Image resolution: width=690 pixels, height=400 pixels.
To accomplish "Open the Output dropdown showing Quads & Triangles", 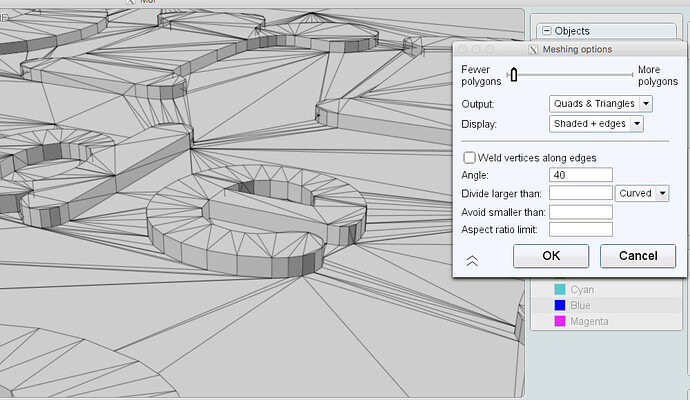I will pos(600,104).
